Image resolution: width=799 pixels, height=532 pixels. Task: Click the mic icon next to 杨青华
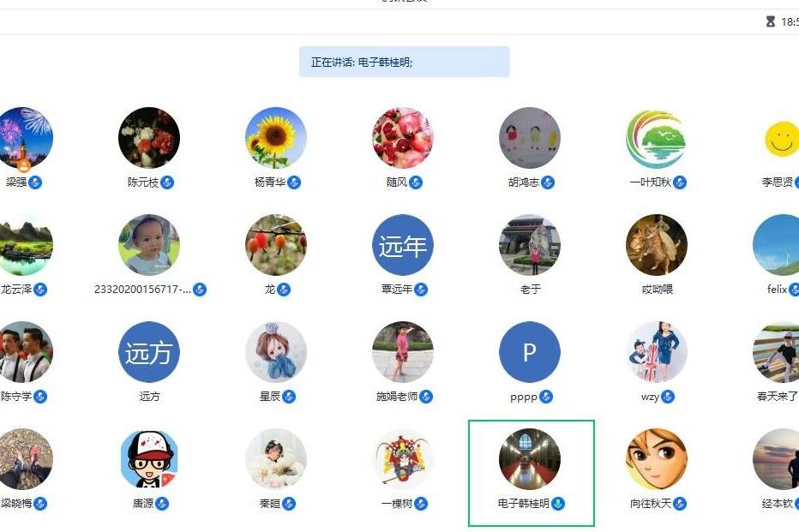294,182
